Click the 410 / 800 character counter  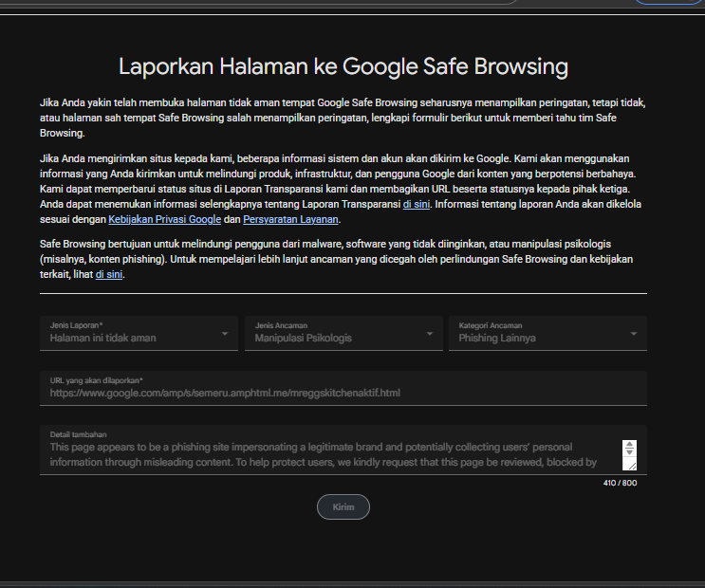620,483
